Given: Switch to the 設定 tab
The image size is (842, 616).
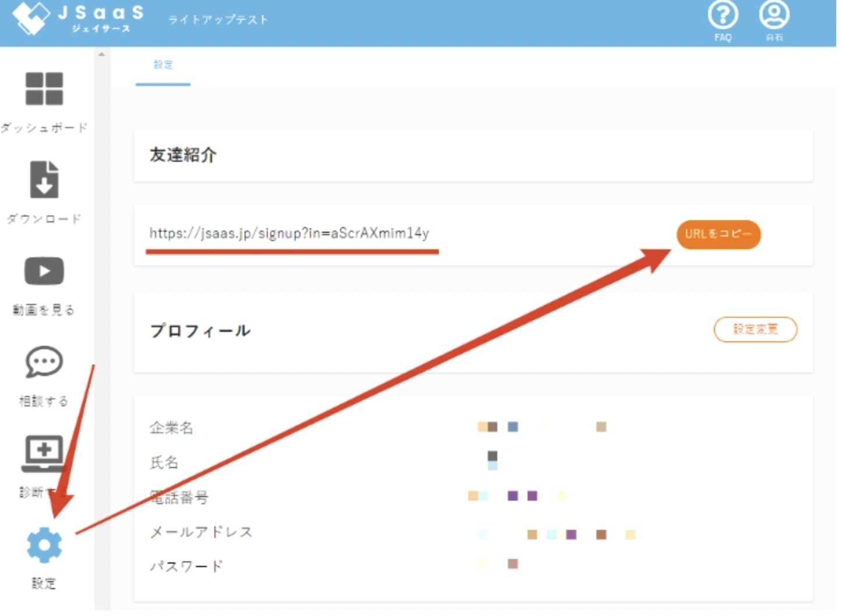Looking at the screenshot, I should click(x=163, y=65).
